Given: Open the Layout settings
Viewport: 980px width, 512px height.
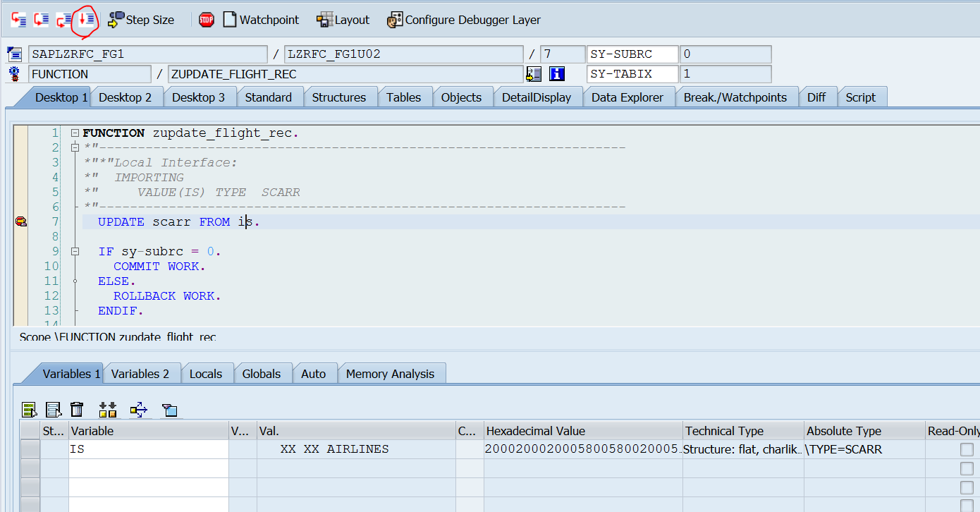Looking at the screenshot, I should (343, 19).
